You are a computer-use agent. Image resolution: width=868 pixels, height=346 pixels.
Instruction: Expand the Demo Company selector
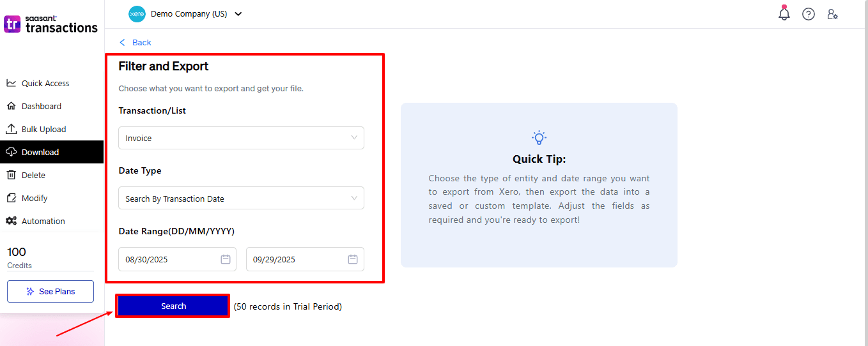coord(238,14)
